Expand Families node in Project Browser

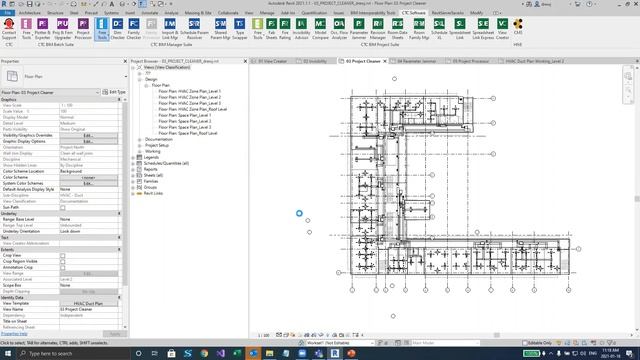point(133,181)
